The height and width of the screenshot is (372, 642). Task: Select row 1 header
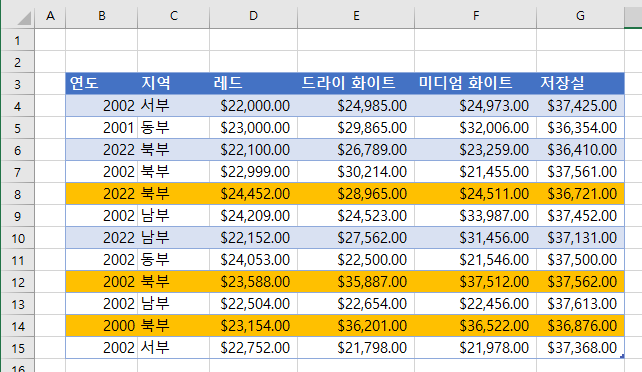click(18, 40)
